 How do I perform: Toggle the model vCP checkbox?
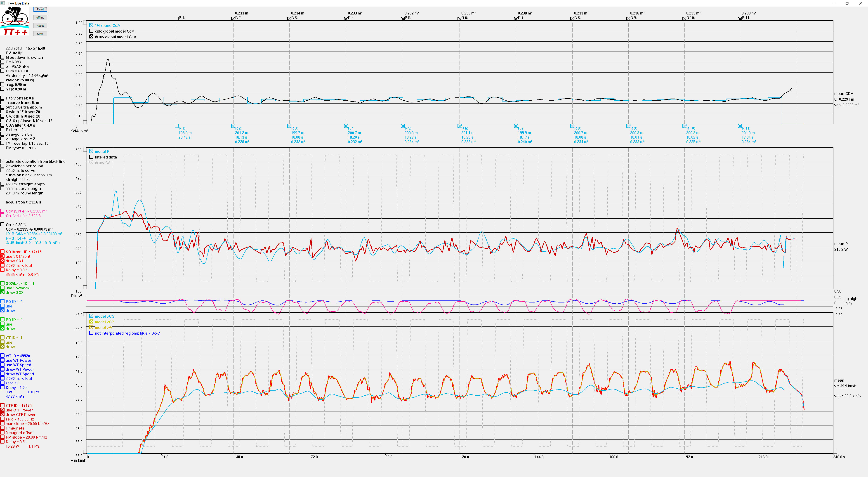coord(91,322)
